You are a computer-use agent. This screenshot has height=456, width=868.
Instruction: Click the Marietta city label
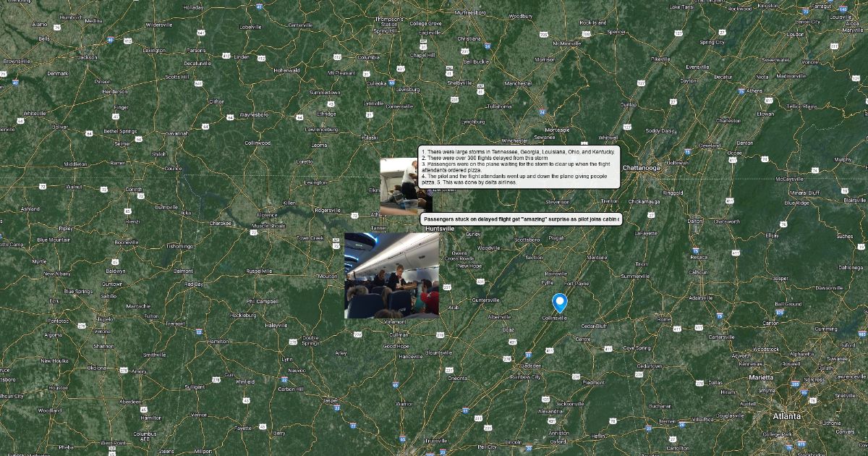pos(760,378)
